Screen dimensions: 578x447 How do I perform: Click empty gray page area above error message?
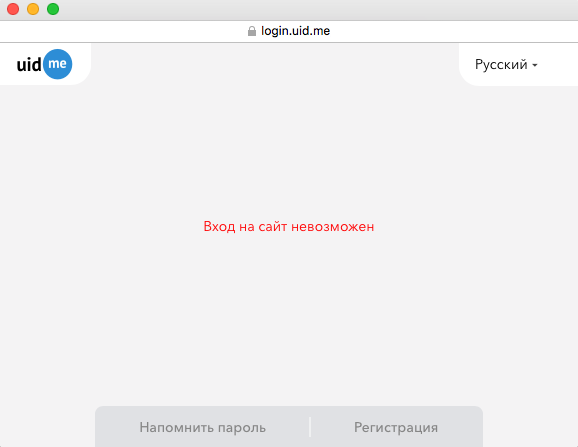289,147
